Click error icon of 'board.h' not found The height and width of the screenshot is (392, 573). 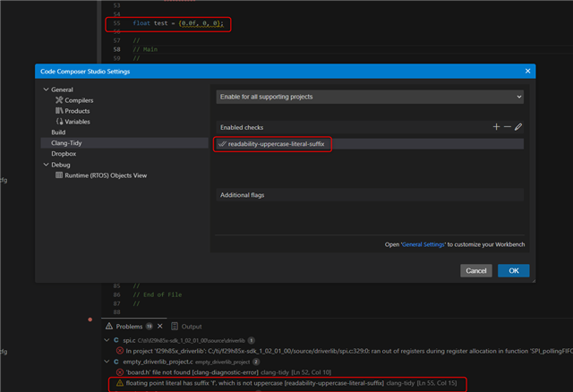[119, 372]
